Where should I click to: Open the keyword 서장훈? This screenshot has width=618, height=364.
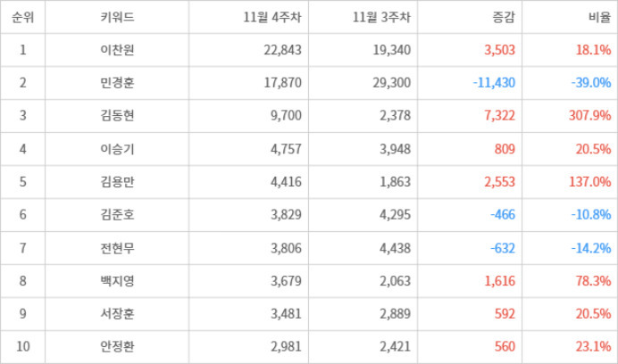[x=118, y=314]
